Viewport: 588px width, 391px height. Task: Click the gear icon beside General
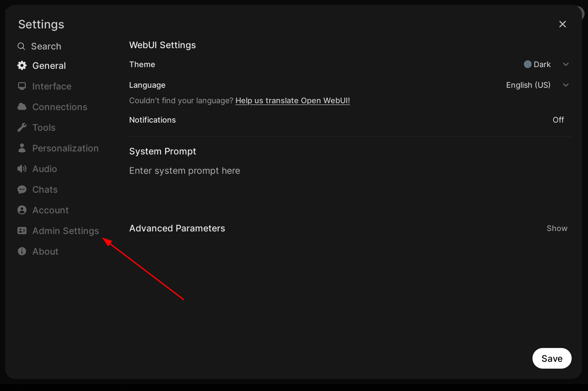coord(22,65)
